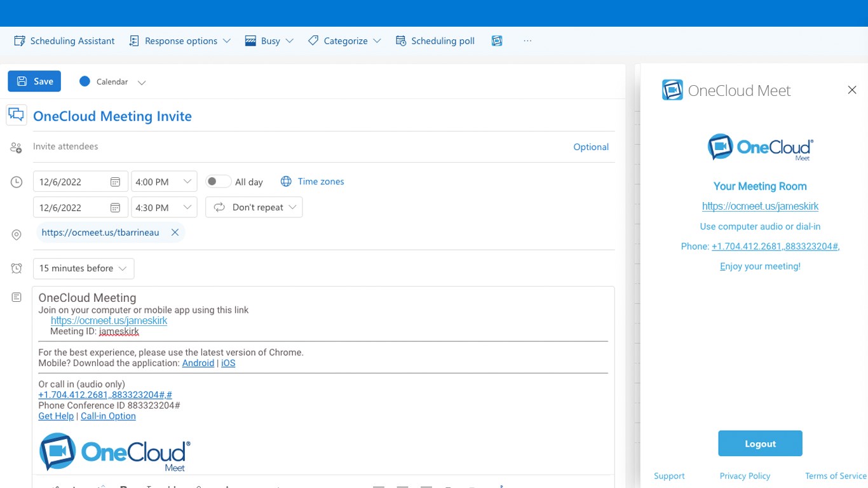This screenshot has width=868, height=488.
Task: Open the Terms of Service link
Action: (x=836, y=476)
